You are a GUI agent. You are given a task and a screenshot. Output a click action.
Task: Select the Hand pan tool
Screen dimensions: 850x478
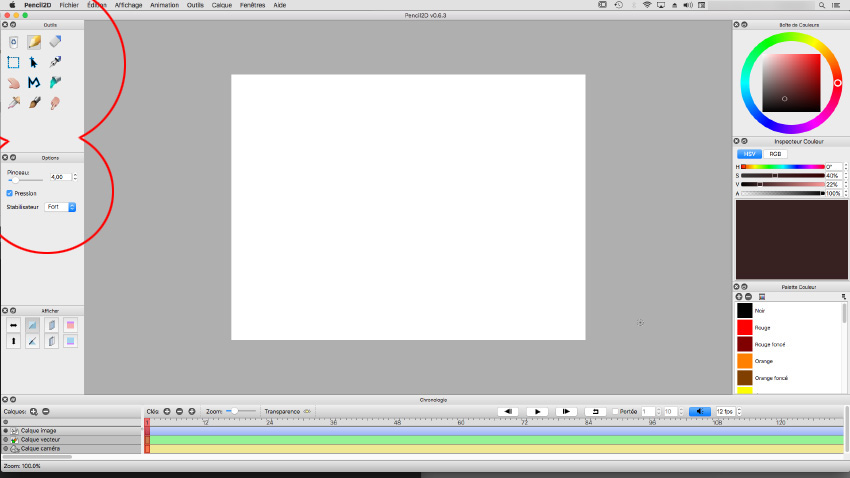[13, 82]
